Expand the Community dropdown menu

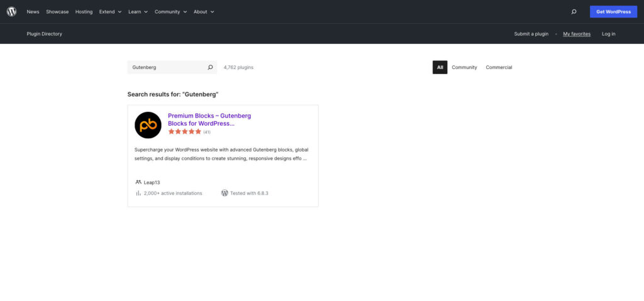point(170,11)
